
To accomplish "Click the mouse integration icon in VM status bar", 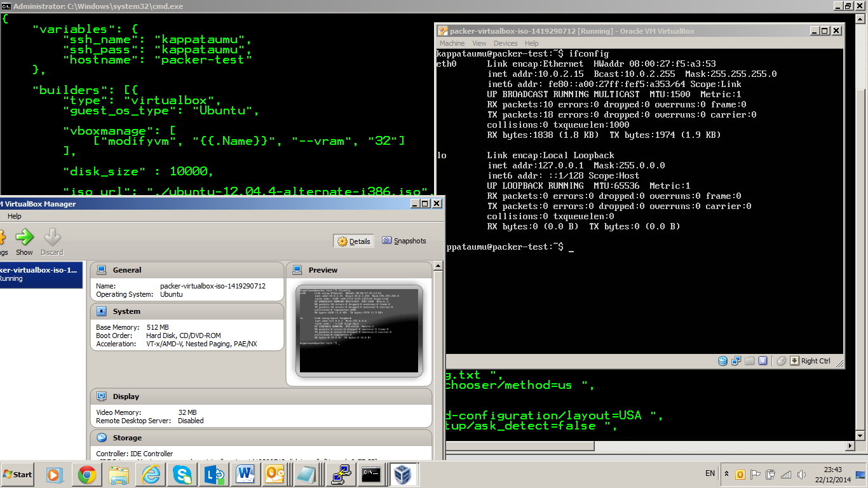I will 782,361.
